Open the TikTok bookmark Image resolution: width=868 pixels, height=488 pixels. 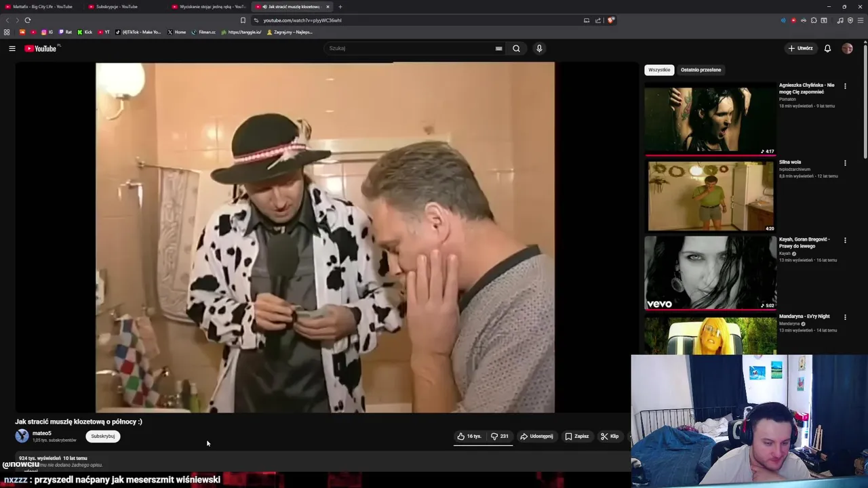tap(138, 32)
